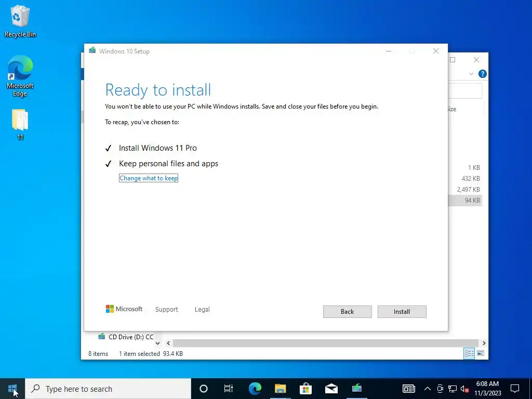This screenshot has width=532, height=399.
Task: Open Task View on taskbar
Action: 229,389
